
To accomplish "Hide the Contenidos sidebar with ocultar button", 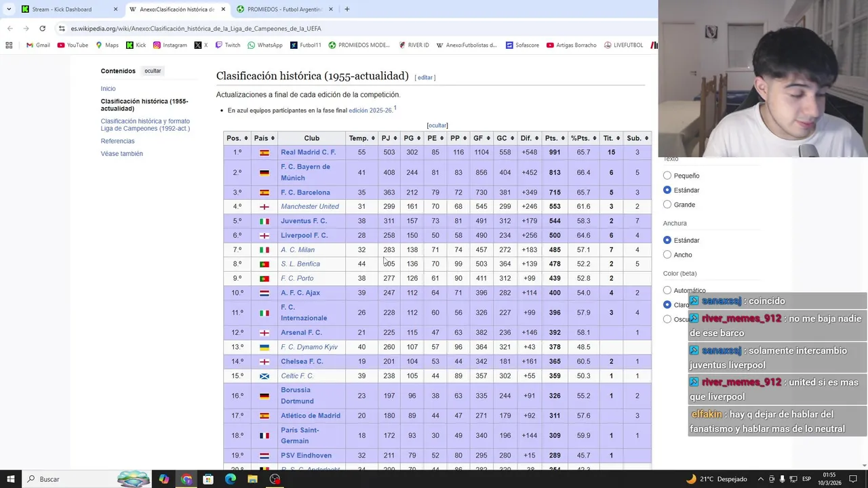I will [153, 70].
